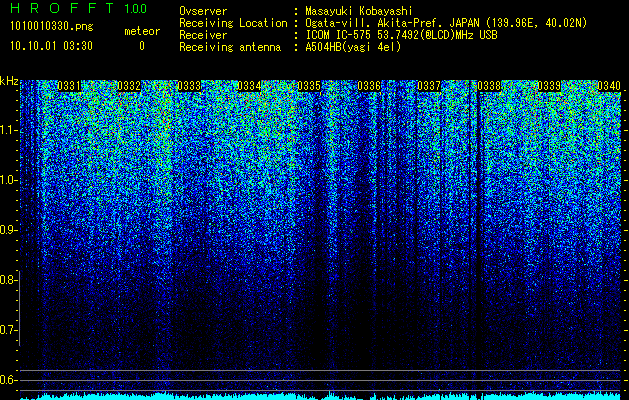Click the HROFFT 1.0.0 title text
Viewport: 629px width, 400px height.
pyautogui.click(x=79, y=8)
